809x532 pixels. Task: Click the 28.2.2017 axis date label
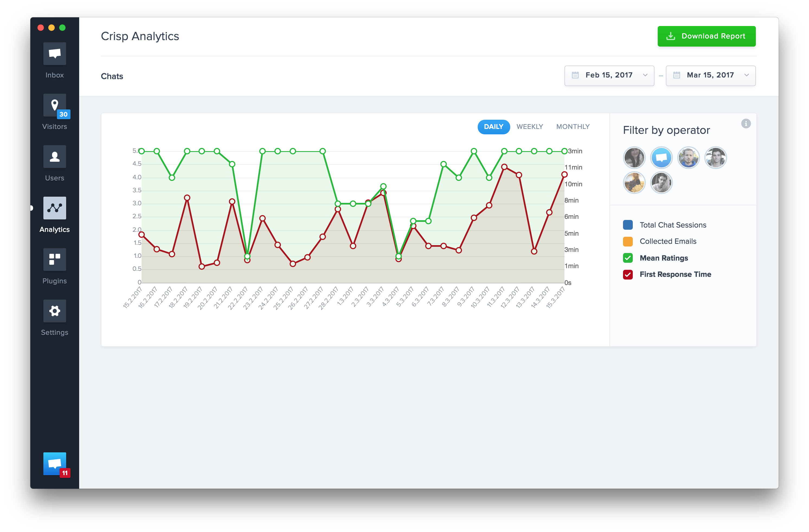pyautogui.click(x=328, y=298)
